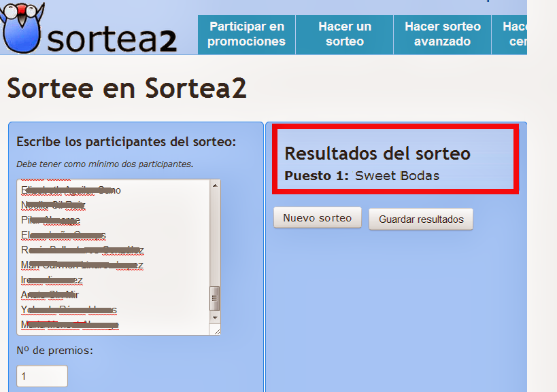
Task: Click the participants textarea scroll up arrow
Action: click(x=215, y=185)
